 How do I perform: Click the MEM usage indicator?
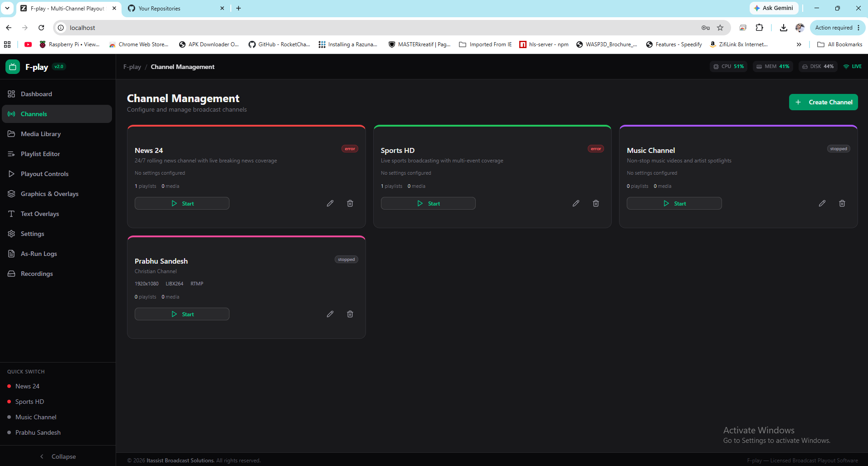773,66
